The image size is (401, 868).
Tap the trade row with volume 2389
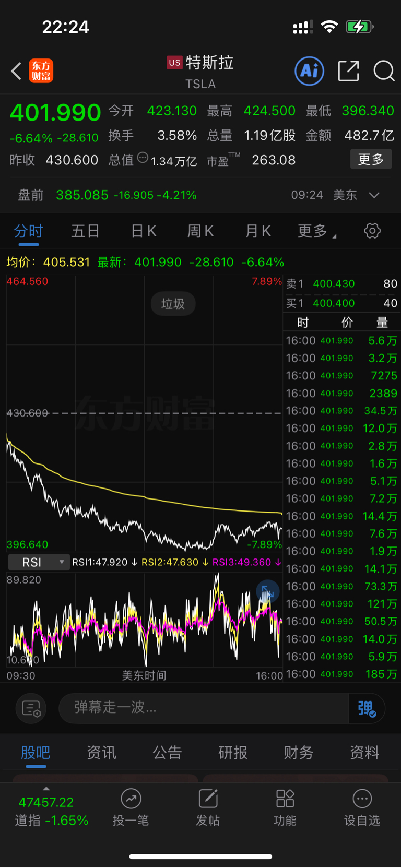(342, 393)
